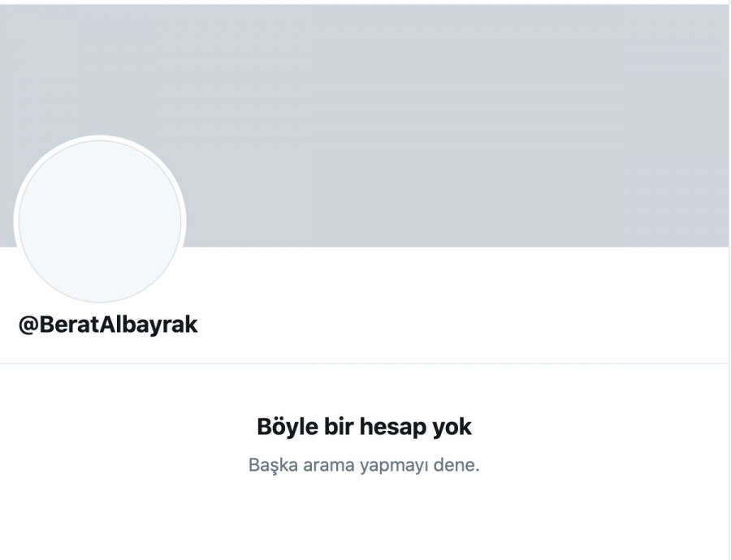Image resolution: width=731 pixels, height=560 pixels.
Task: Click the word "yapmayı" in the subtext
Action: 394,466
